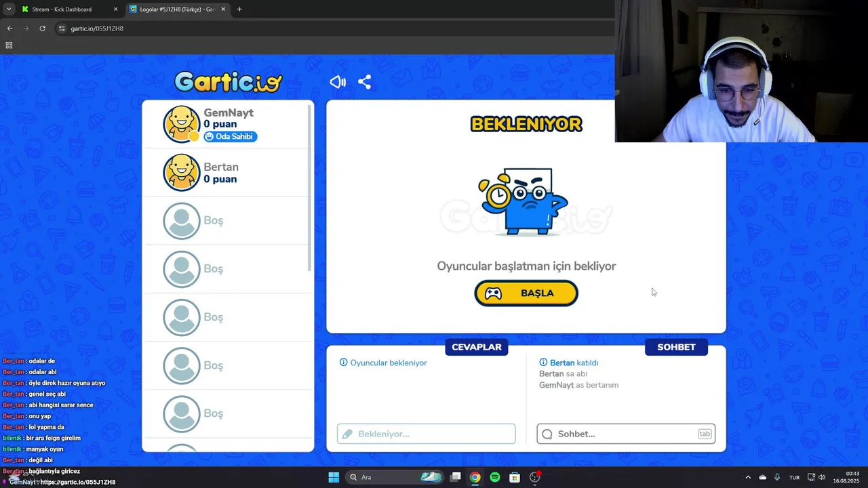The height and width of the screenshot is (488, 868).
Task: Click the Oda Sahibi room owner badge
Action: (231, 136)
